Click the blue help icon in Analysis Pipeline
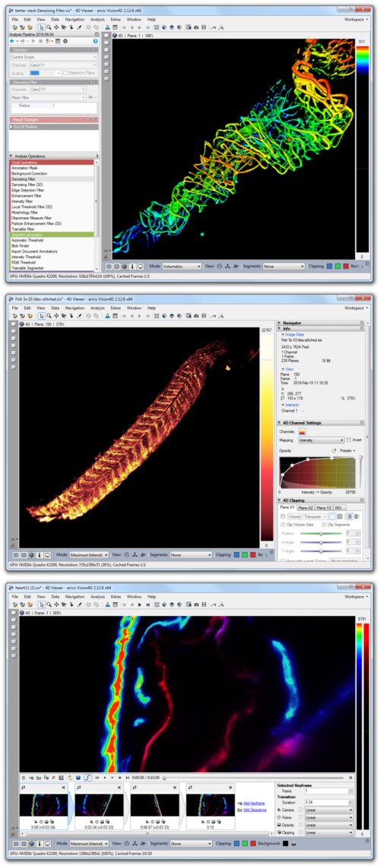This screenshot has height=868, width=380. coord(95,41)
